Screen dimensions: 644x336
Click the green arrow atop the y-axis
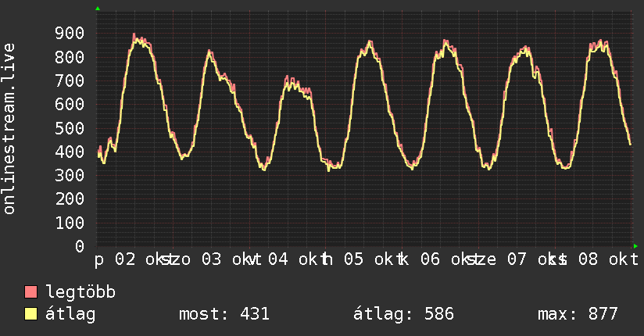pyautogui.click(x=98, y=9)
